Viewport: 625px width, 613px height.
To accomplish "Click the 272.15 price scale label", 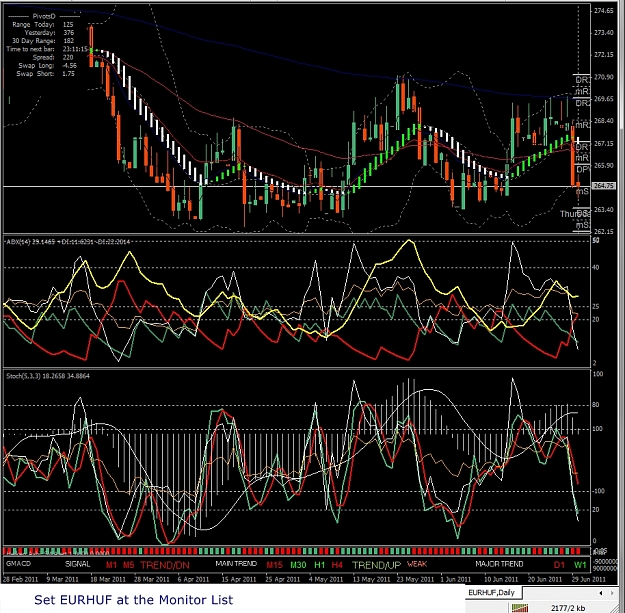I will tap(603, 55).
